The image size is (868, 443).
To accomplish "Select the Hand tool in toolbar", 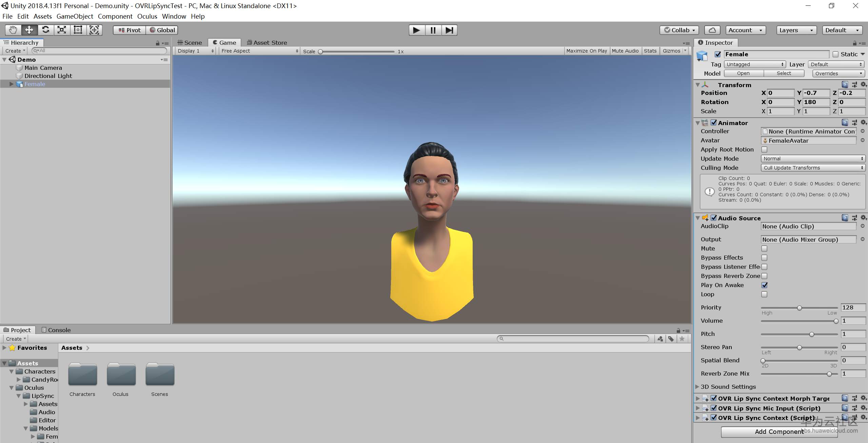I will pyautogui.click(x=13, y=30).
